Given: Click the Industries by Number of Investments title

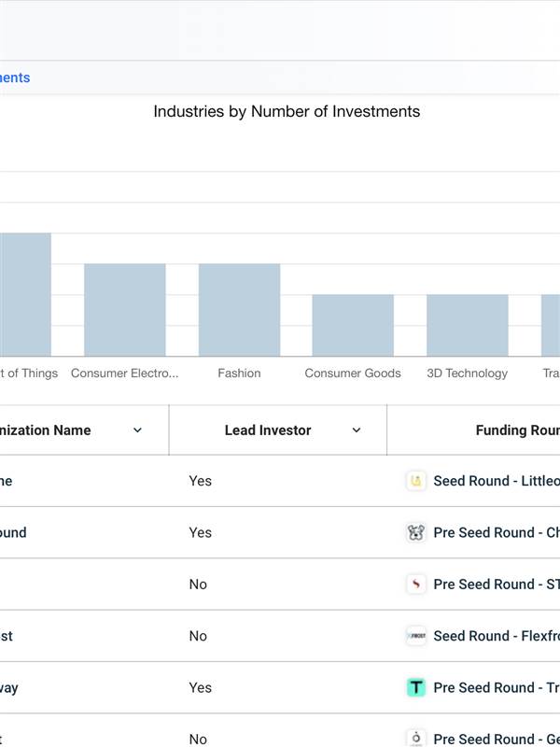Looking at the screenshot, I should 287,111.
